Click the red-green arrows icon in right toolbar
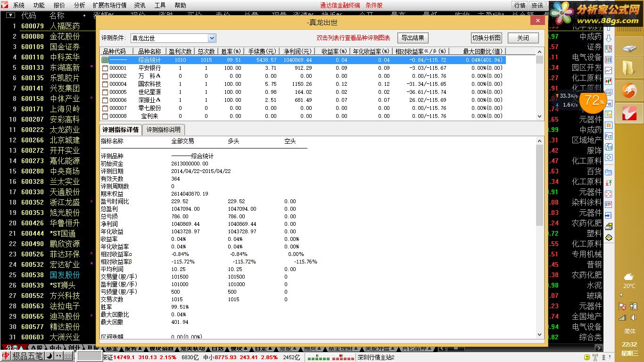 coord(609,183)
